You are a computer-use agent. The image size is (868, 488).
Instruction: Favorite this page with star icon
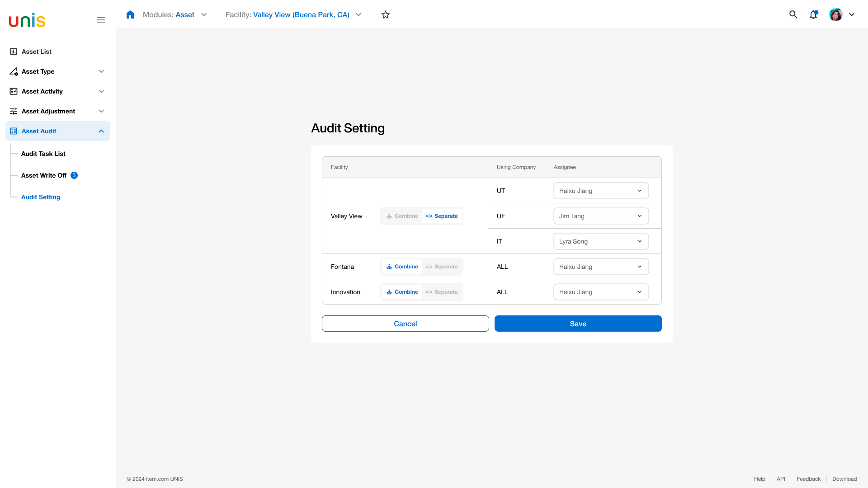386,14
